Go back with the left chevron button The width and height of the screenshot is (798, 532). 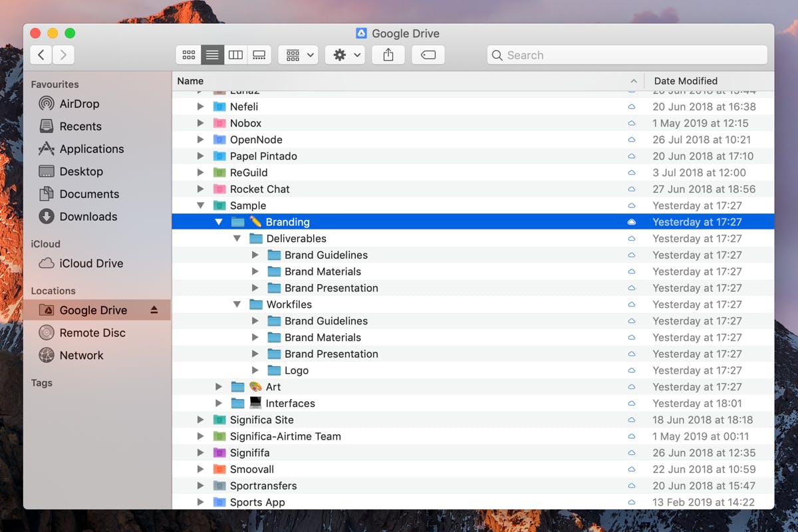tap(41, 55)
